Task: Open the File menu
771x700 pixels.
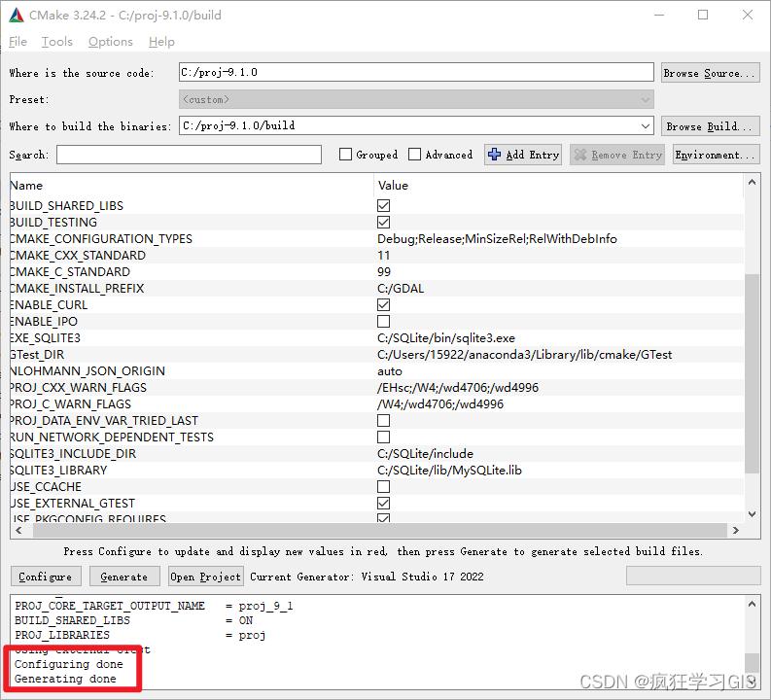Action: coord(18,42)
